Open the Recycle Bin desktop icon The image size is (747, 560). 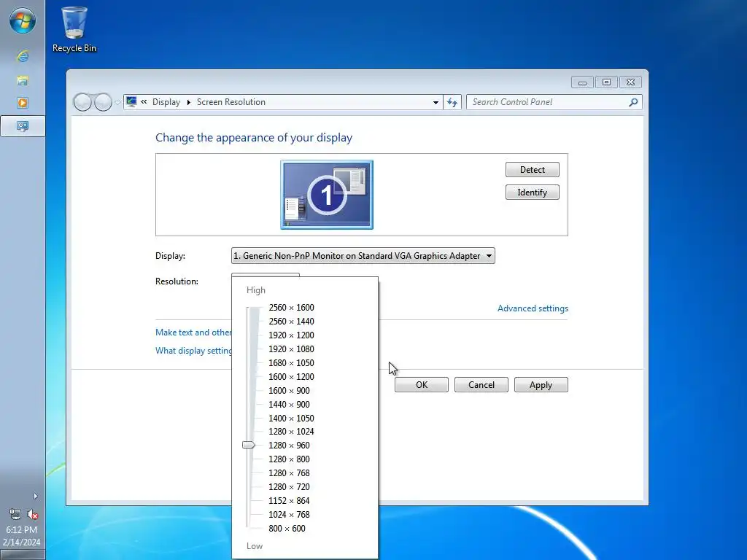coord(74,29)
